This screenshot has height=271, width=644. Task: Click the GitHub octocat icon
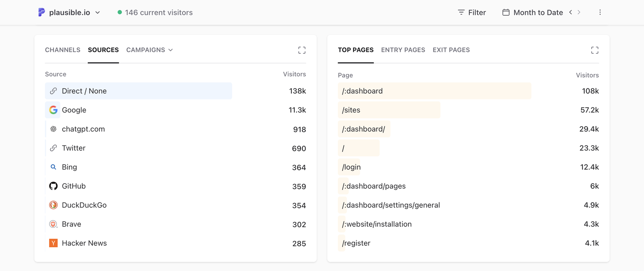click(53, 186)
